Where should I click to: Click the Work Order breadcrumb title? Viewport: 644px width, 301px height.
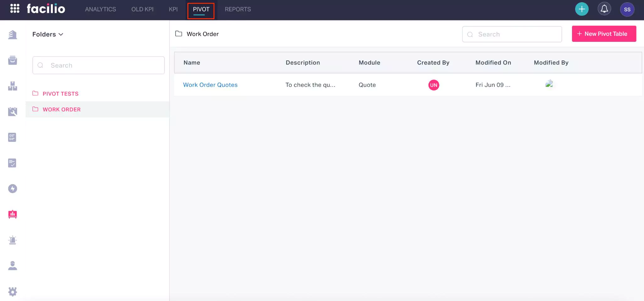tap(203, 34)
